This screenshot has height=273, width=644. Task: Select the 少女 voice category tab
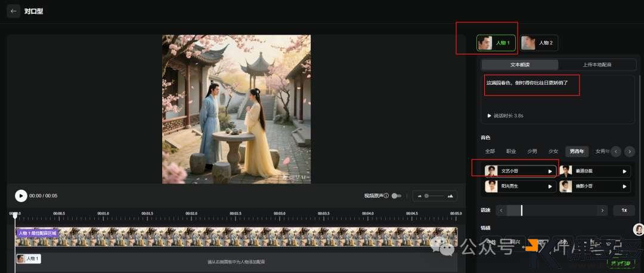pyautogui.click(x=553, y=152)
